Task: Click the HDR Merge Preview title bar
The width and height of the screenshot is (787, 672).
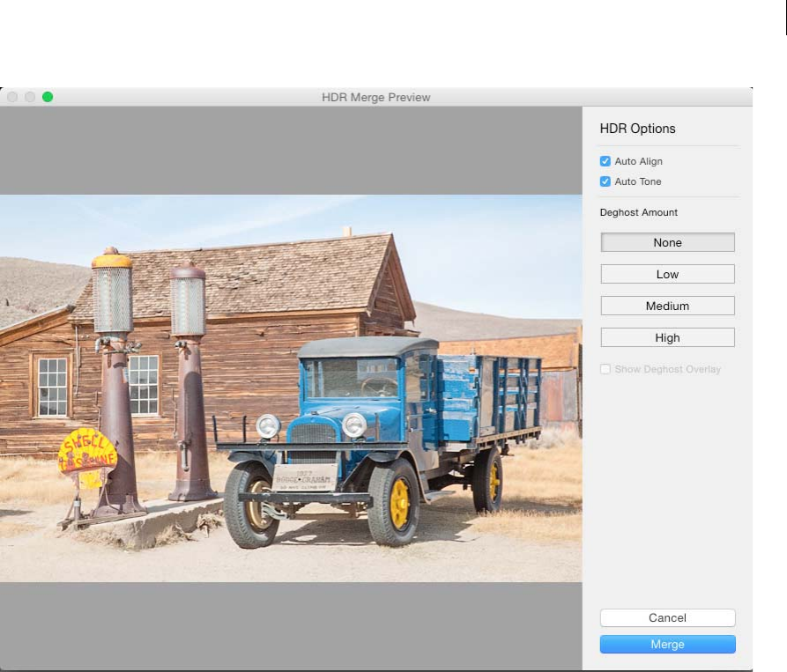Action: point(376,97)
